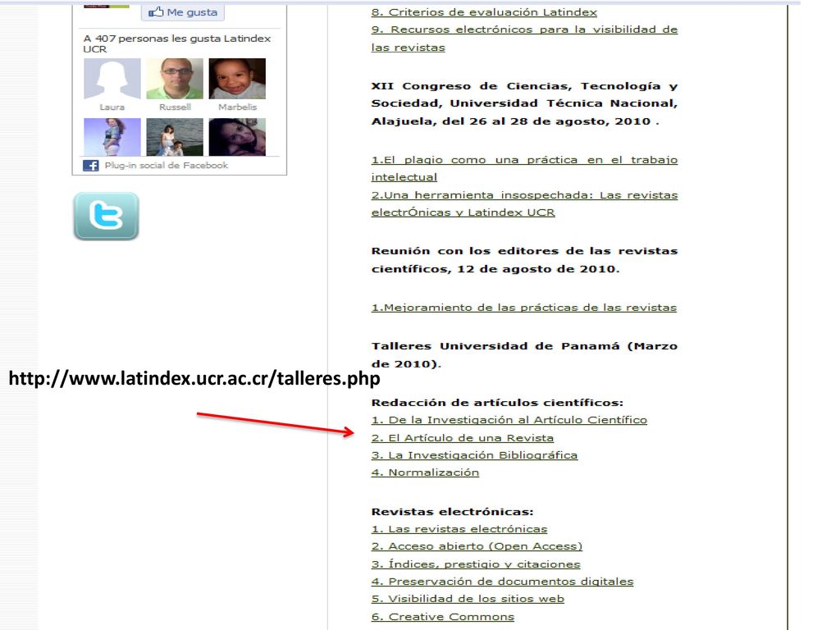Open Marbelis's profile picture
840x630 pixels.
coord(237,79)
